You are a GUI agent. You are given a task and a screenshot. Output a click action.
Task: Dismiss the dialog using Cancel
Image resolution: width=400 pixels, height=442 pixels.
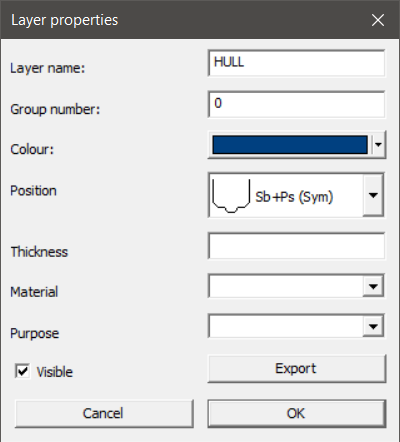[104, 414]
